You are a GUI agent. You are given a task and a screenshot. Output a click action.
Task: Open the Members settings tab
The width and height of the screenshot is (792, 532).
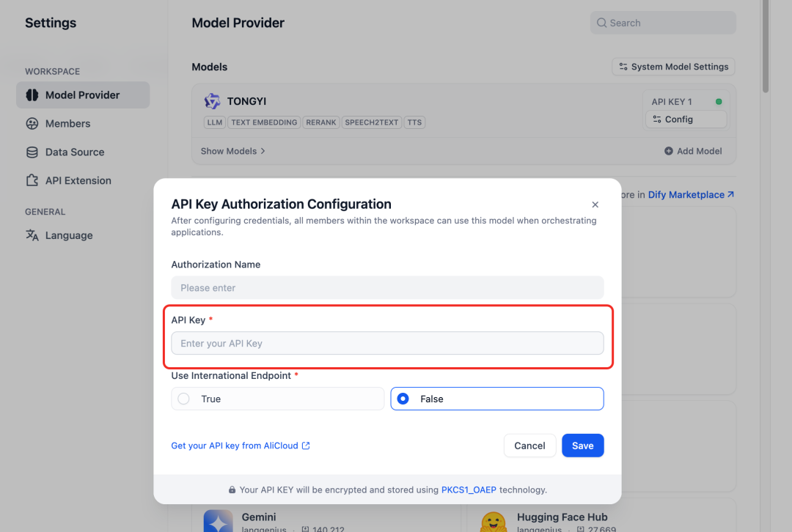(67, 124)
